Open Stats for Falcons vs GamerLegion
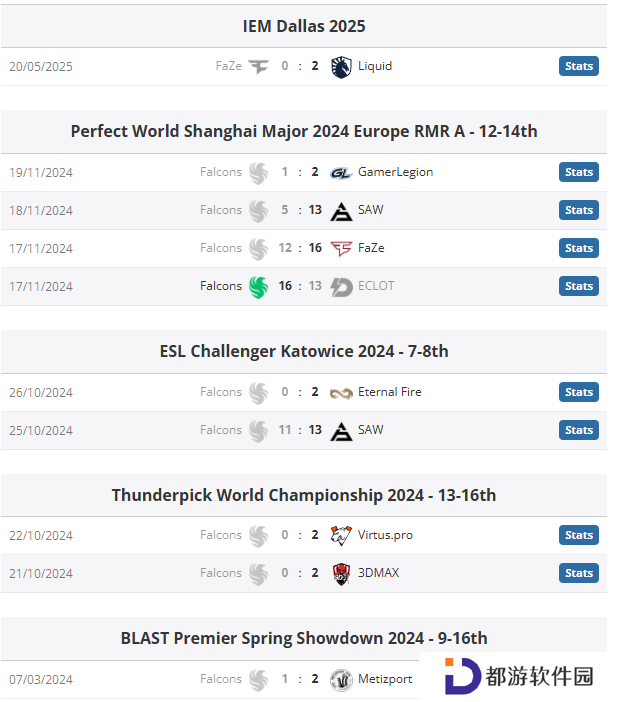Image resolution: width=619 pixels, height=702 pixels. click(x=578, y=172)
